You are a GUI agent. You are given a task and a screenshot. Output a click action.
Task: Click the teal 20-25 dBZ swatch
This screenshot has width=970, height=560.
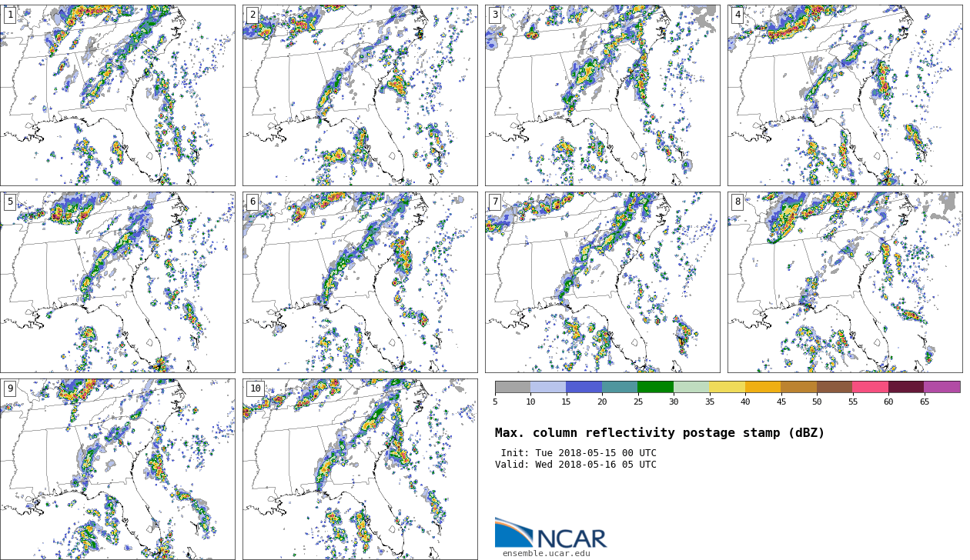(x=620, y=387)
